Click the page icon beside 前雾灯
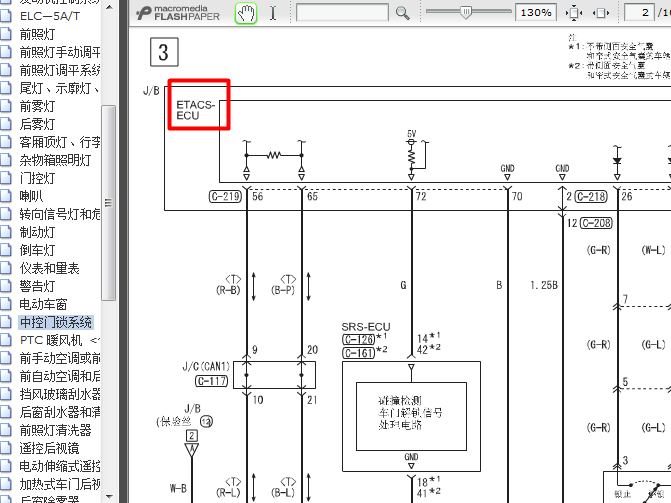The height and width of the screenshot is (503, 671). pyautogui.click(x=6, y=106)
